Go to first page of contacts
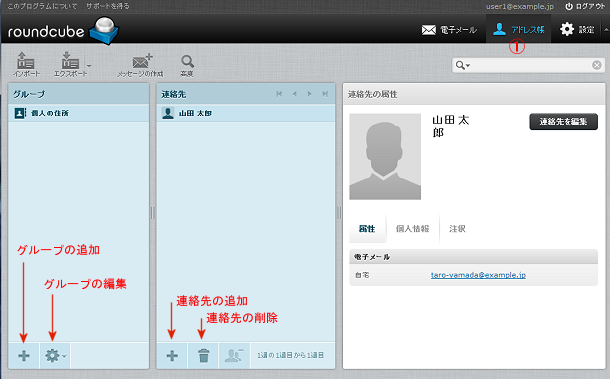The height and width of the screenshot is (379, 610). coord(279,94)
